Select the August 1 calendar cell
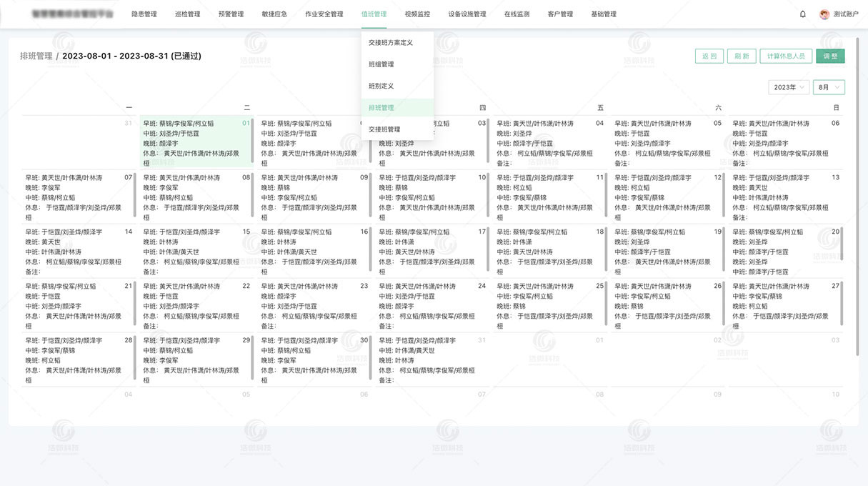Viewport: 868px width, 486px height. click(195, 142)
